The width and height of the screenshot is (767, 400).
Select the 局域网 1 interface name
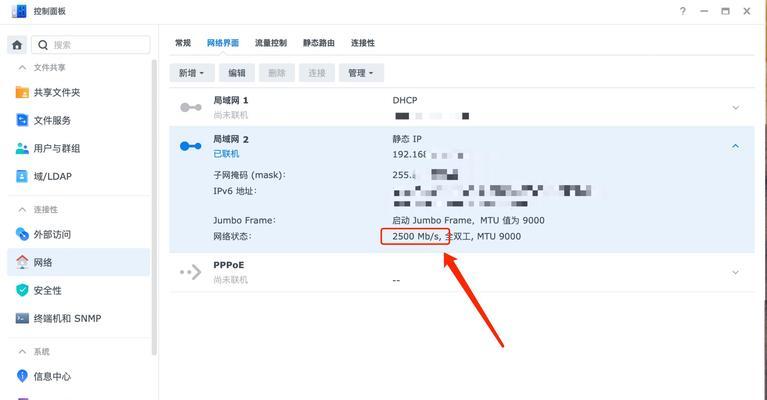(230, 100)
